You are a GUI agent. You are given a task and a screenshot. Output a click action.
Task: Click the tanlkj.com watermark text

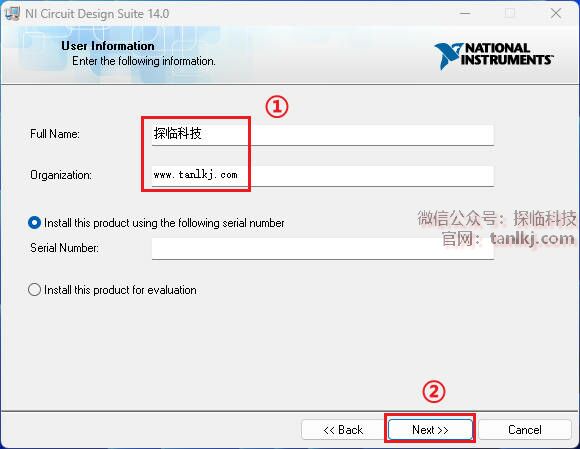532,239
